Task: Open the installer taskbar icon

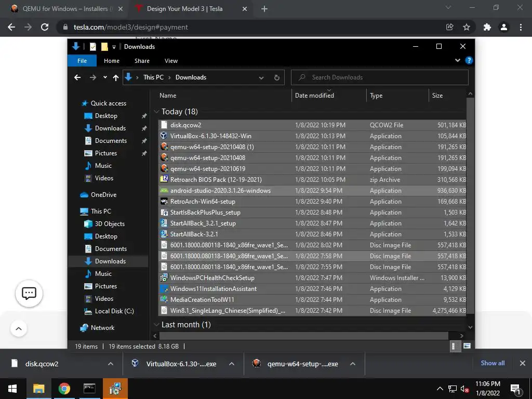Action: (x=115, y=389)
